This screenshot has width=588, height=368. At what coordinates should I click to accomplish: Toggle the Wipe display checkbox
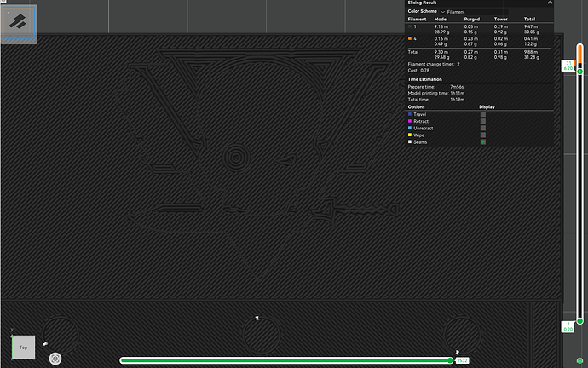[483, 135]
